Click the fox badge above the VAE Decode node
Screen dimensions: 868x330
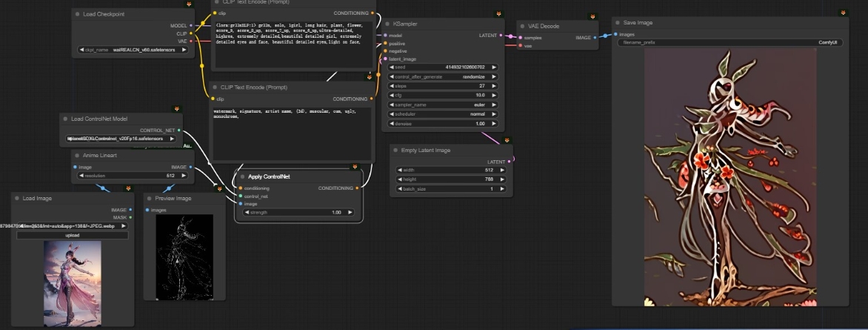[591, 16]
